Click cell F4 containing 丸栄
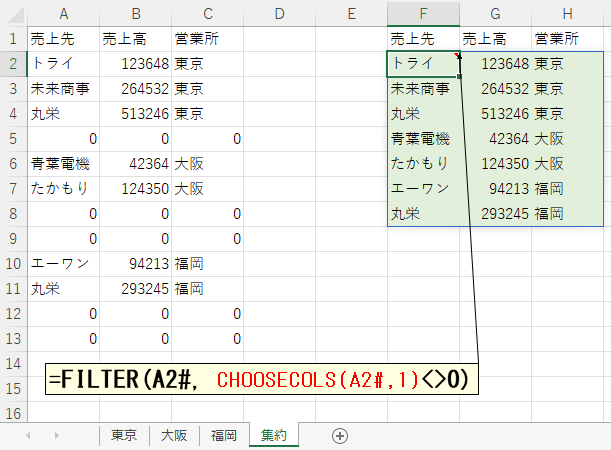Image resolution: width=611 pixels, height=450 pixels. (424, 114)
